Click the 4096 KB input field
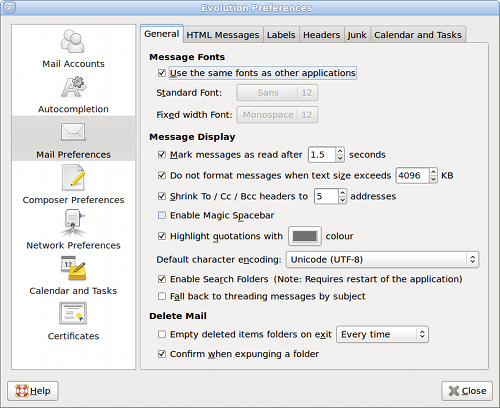This screenshot has height=408, width=500. click(412, 175)
